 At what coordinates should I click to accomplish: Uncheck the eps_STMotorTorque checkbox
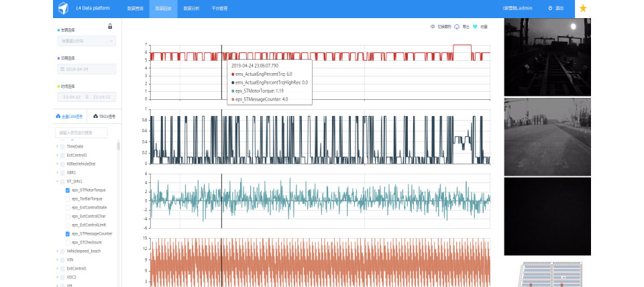[68, 190]
